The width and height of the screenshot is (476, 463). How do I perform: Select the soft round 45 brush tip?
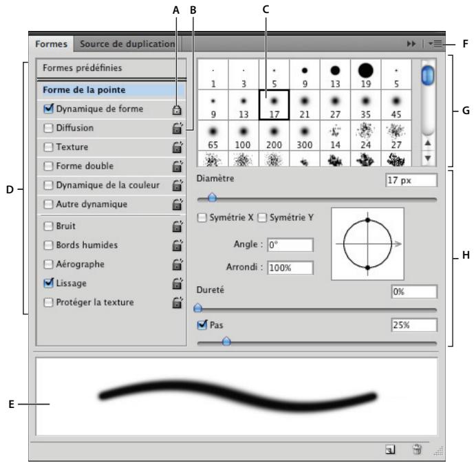(396, 105)
